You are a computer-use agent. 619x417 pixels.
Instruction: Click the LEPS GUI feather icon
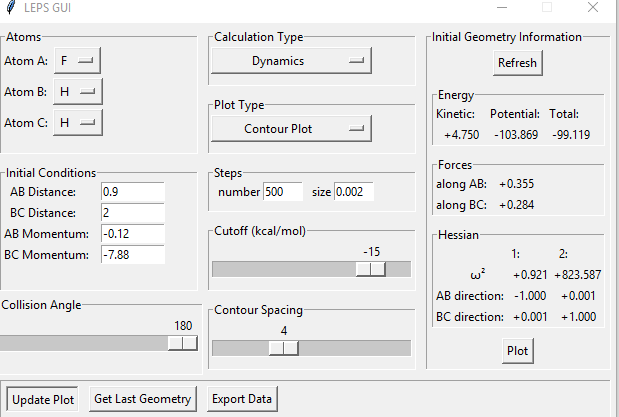click(x=10, y=9)
